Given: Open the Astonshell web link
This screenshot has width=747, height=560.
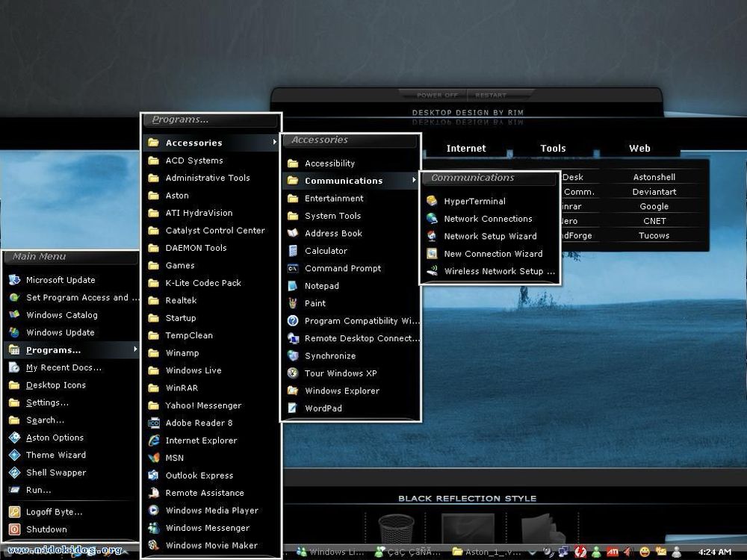Looking at the screenshot, I should coord(654,177).
